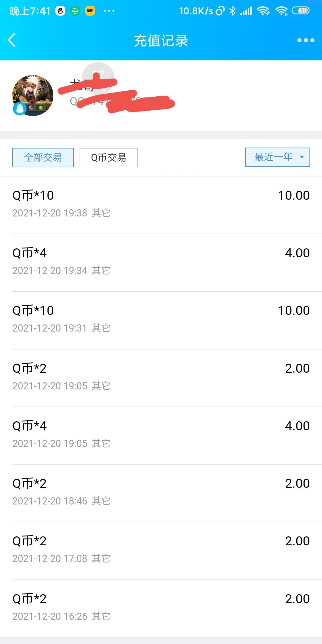Tap the QQ badge on avatar
The width and height of the screenshot is (322, 644).
(x=20, y=109)
